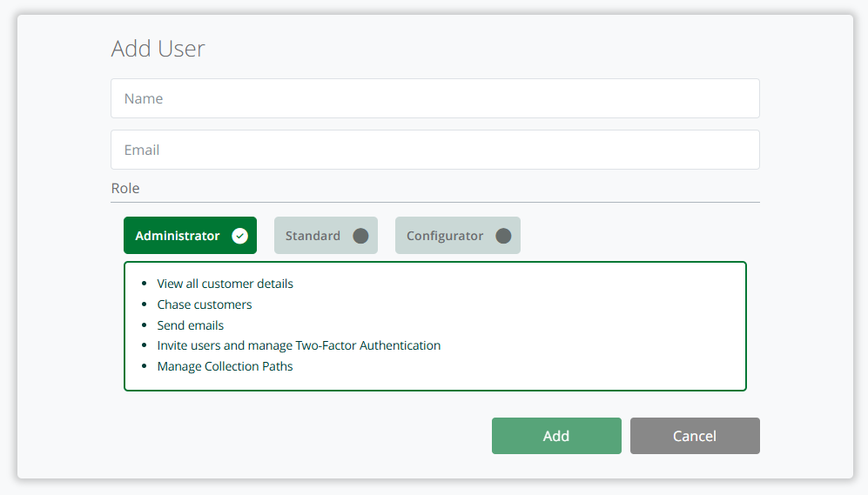The image size is (868, 495).
Task: Click the grey circle beside Configurator
Action: pyautogui.click(x=503, y=236)
